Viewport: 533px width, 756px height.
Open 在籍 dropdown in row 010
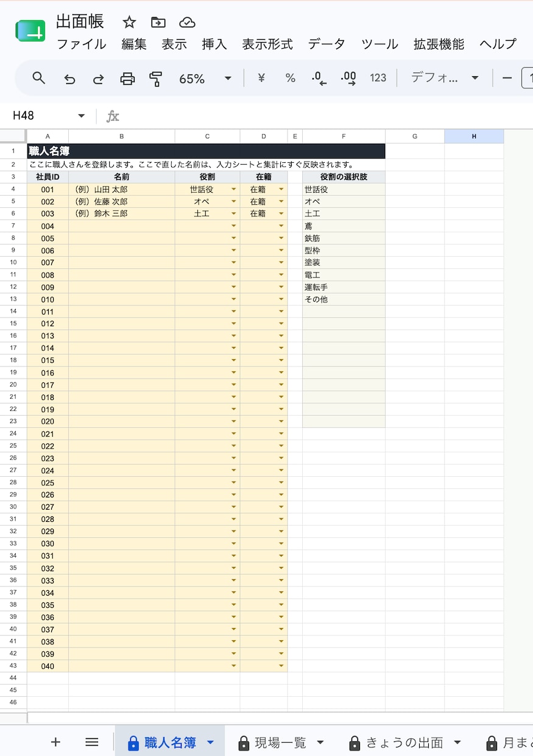click(x=281, y=299)
